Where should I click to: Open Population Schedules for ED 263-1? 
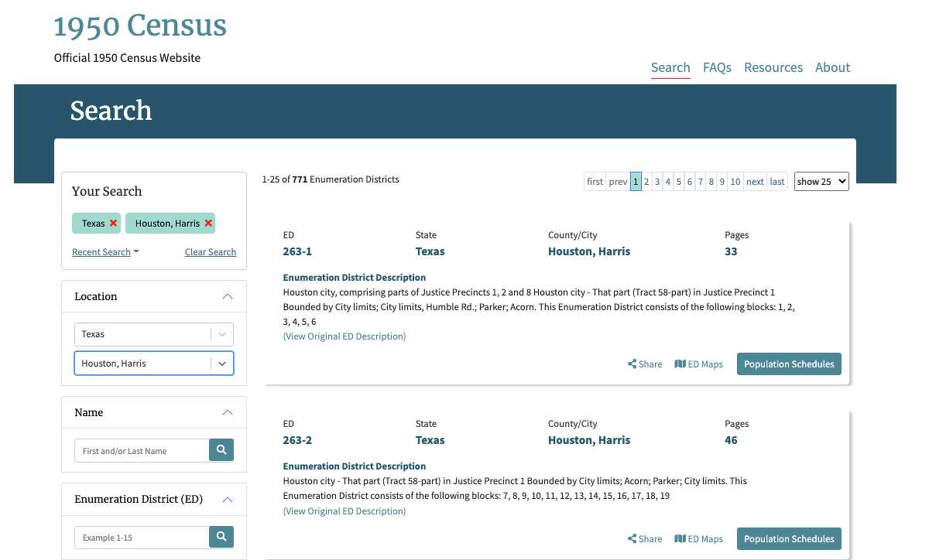[x=789, y=364]
